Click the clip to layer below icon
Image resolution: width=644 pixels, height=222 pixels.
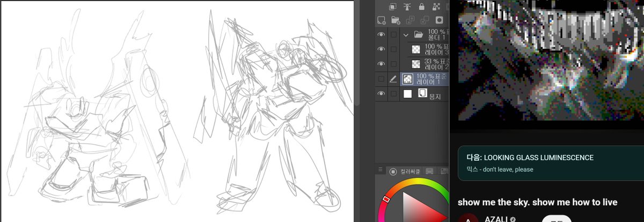pos(393,6)
